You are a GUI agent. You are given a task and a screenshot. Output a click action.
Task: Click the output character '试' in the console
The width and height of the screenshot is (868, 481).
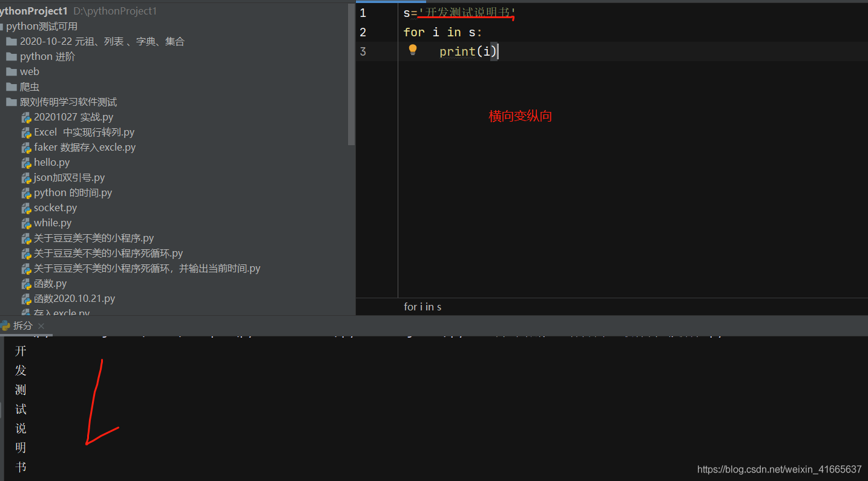pyautogui.click(x=21, y=409)
